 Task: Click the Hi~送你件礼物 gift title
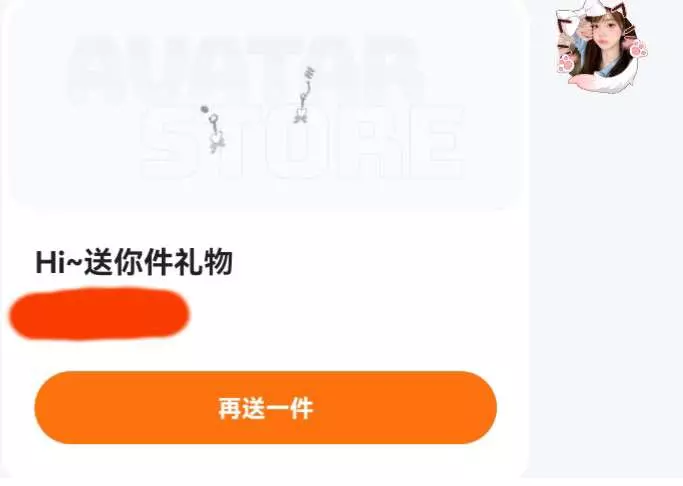point(134,262)
